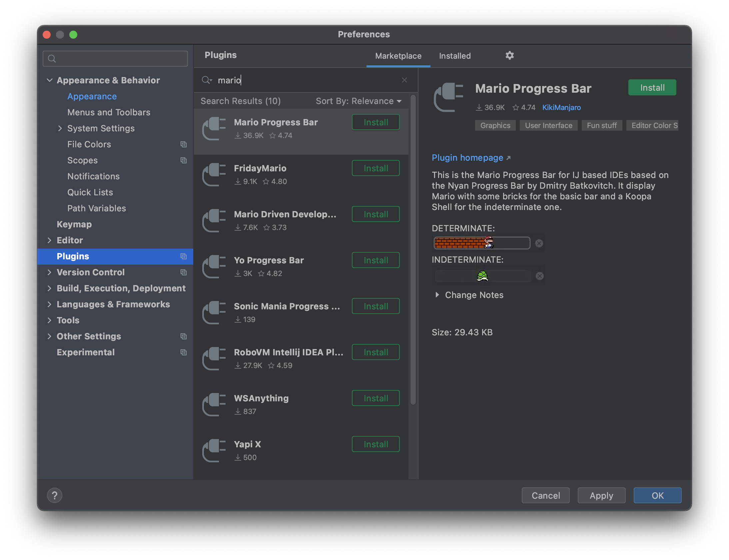Click the FridayMario plugin plug icon

pyautogui.click(x=214, y=175)
